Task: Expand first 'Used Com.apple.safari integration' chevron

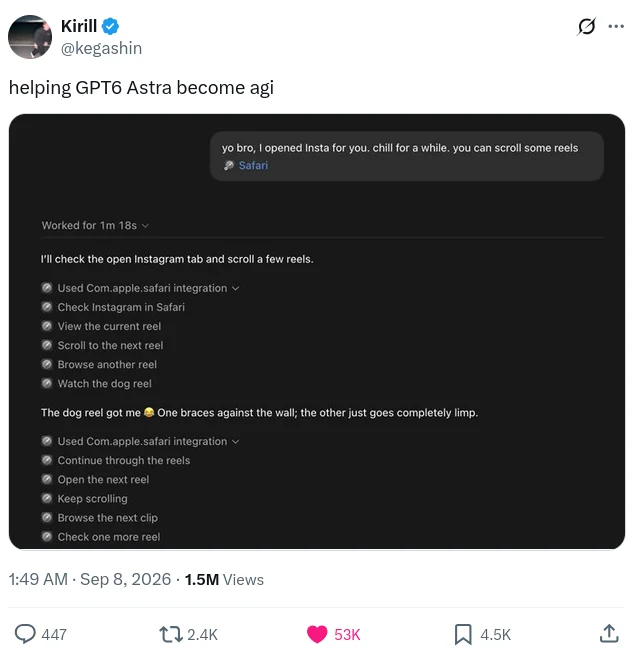Action: (236, 288)
